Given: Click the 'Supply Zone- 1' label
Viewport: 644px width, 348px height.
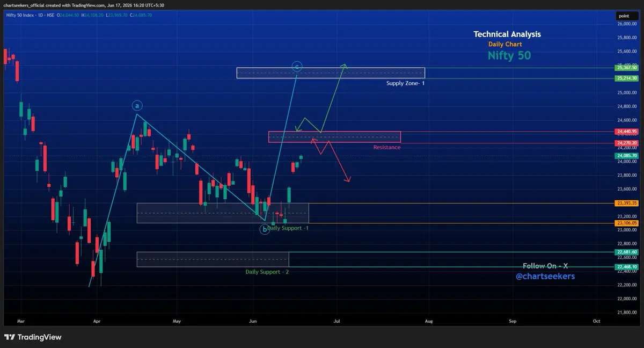Looking at the screenshot, I should (406, 83).
